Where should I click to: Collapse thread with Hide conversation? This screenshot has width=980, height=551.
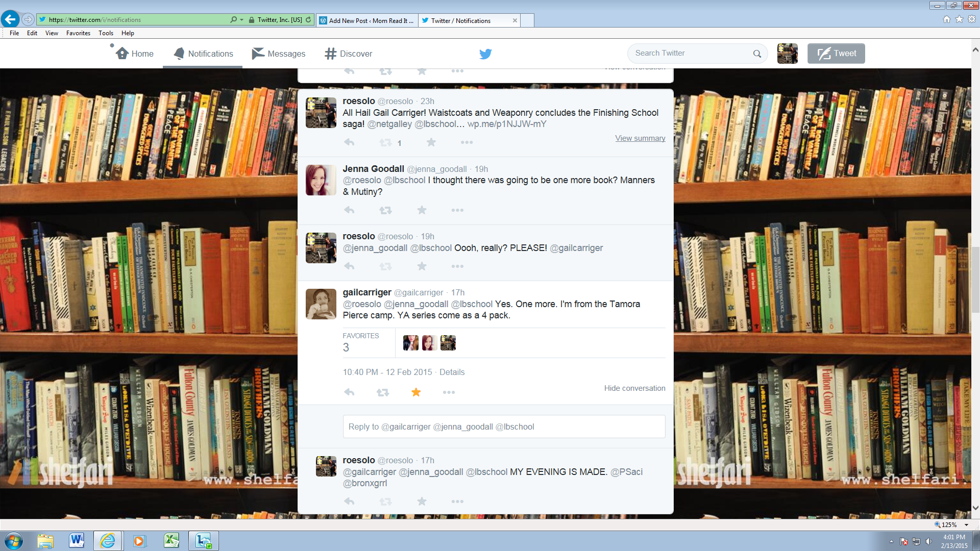point(634,388)
